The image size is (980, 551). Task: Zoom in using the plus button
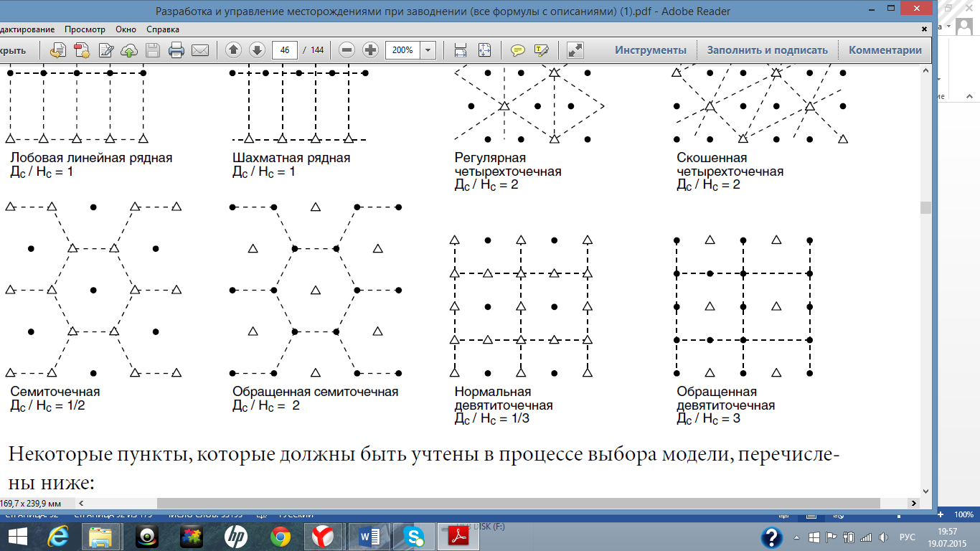tap(370, 50)
